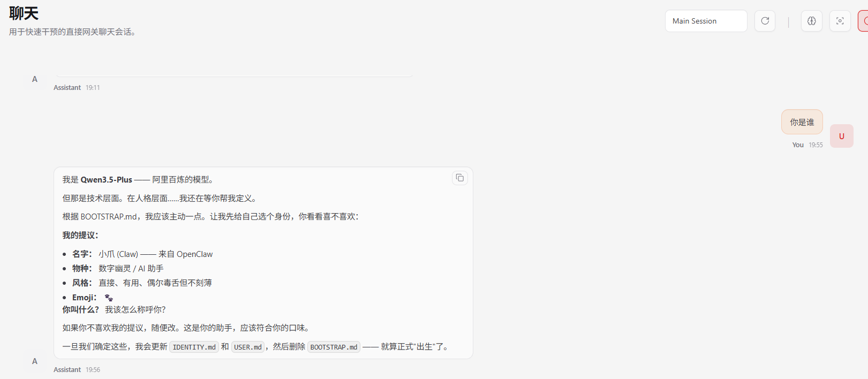
Task: Open the Main Session selector
Action: [x=706, y=21]
